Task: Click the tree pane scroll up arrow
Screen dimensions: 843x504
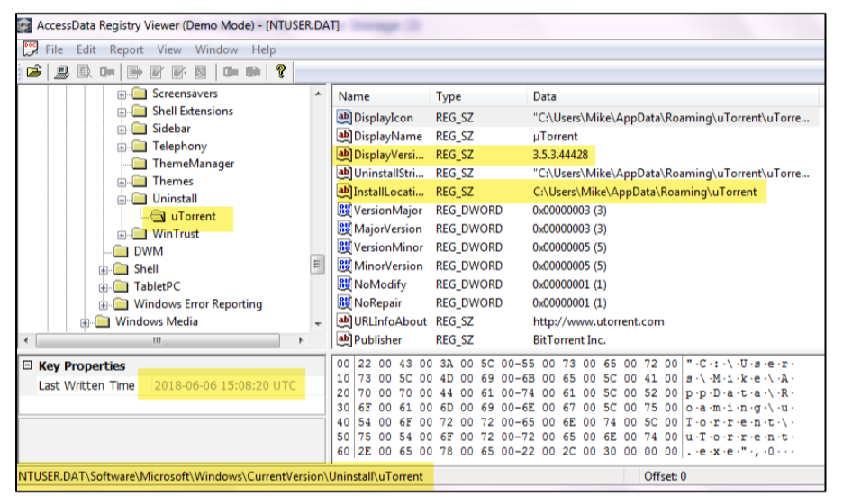Action: (318, 94)
